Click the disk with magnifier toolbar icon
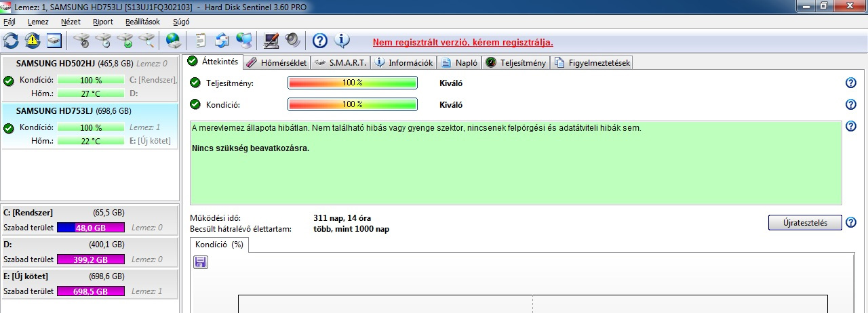The width and height of the screenshot is (868, 313). pos(146,41)
